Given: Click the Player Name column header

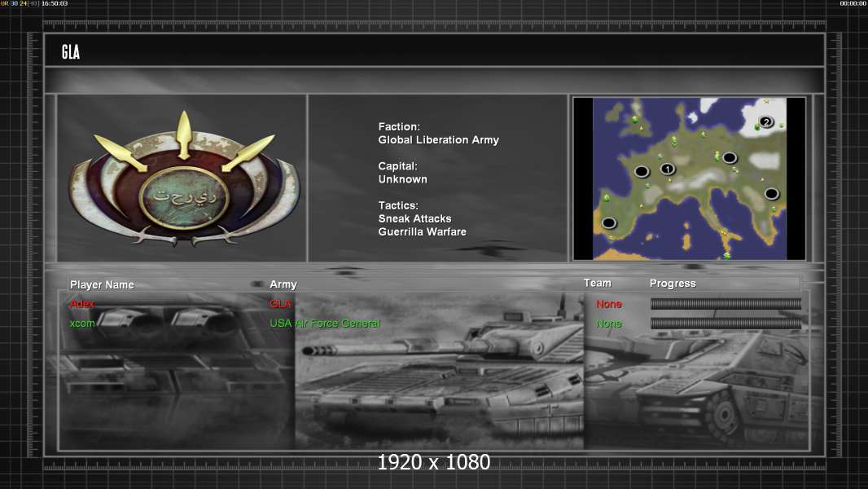Looking at the screenshot, I should coord(102,284).
